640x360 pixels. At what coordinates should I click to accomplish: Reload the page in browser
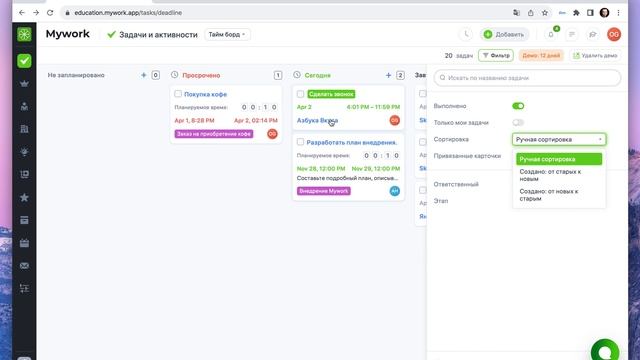[x=50, y=13]
